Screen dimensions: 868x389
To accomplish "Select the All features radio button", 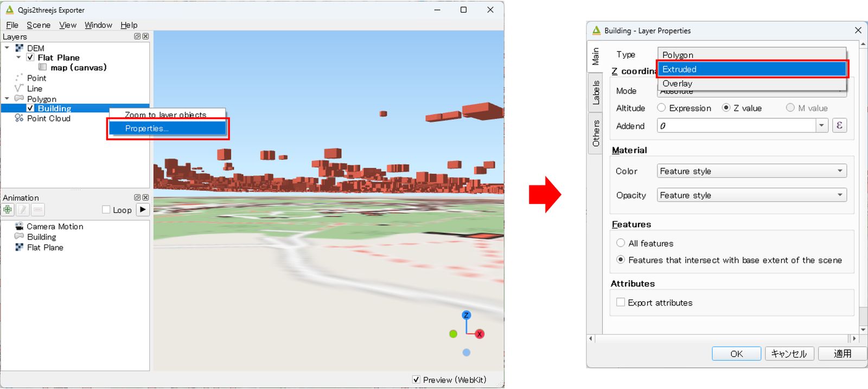I will (x=621, y=243).
